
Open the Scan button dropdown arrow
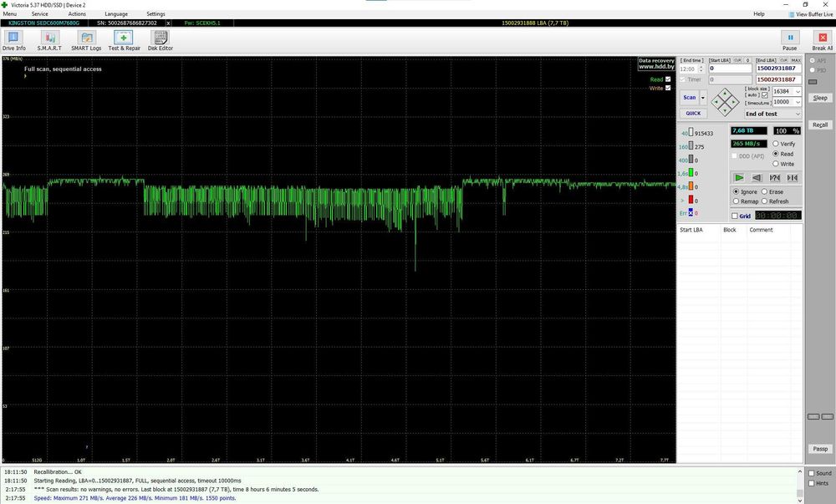(703, 98)
